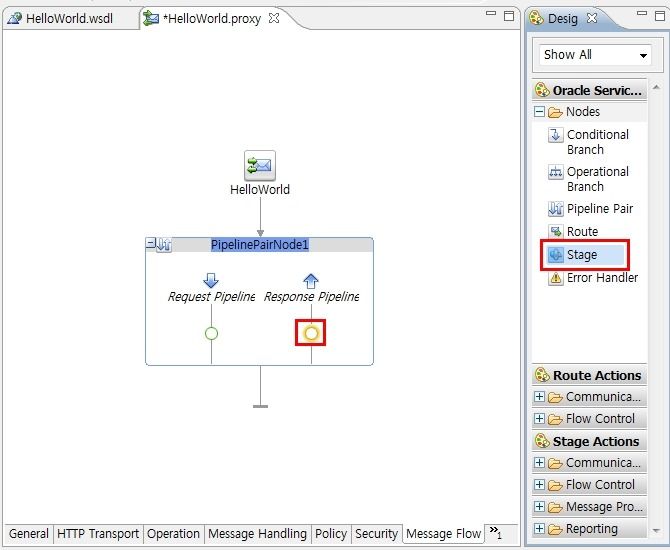Click the Stage Actions palette header
Viewport: 670px width, 550px height.
[x=590, y=441]
